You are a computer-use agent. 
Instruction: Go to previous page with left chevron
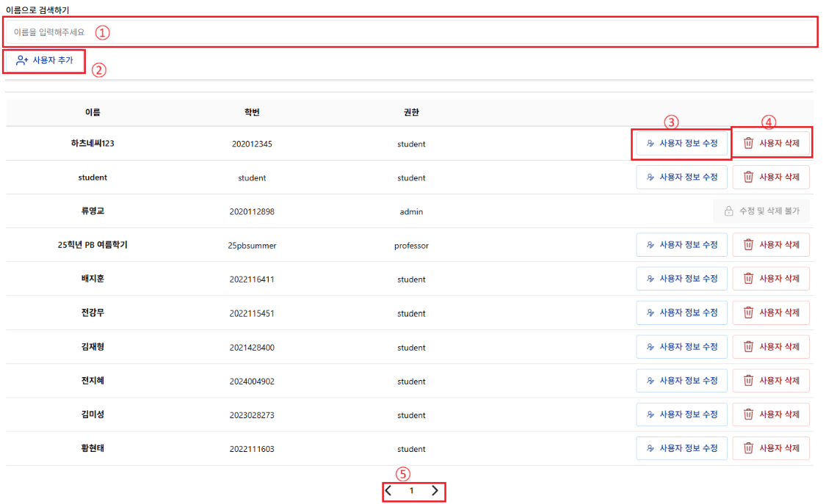click(389, 491)
